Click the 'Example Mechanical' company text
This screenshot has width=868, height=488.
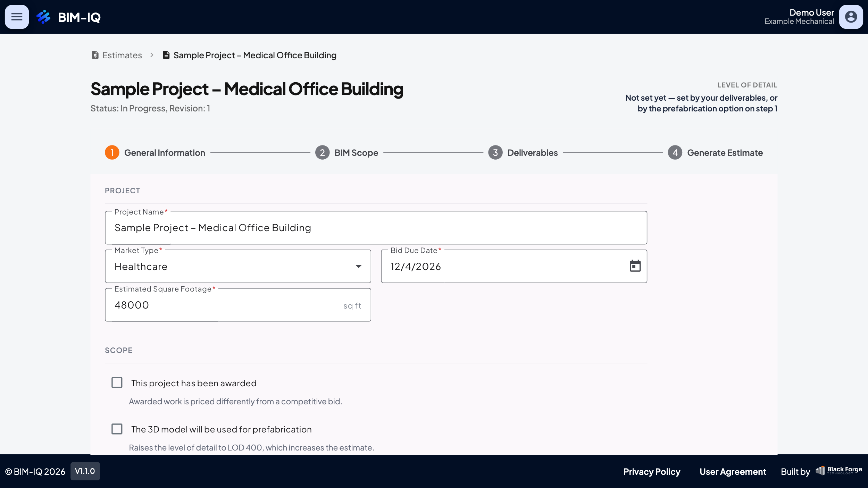(x=799, y=22)
